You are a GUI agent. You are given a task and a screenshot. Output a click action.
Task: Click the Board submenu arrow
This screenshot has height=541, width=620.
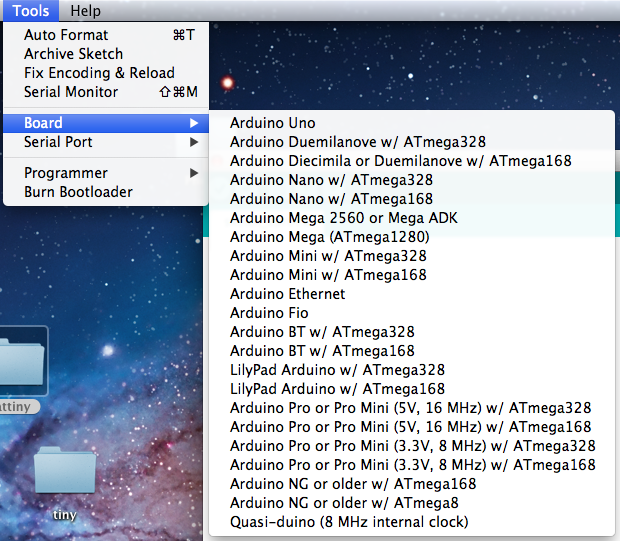pyautogui.click(x=194, y=123)
